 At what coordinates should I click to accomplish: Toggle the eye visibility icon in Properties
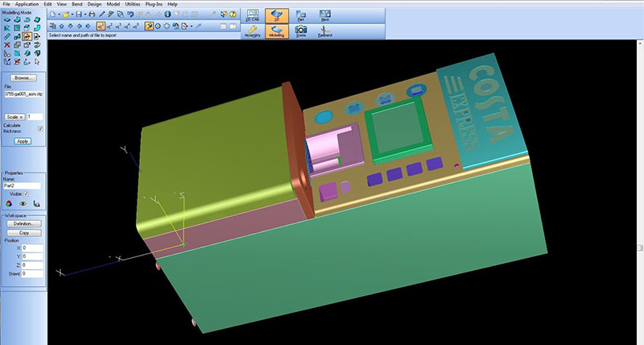23,204
